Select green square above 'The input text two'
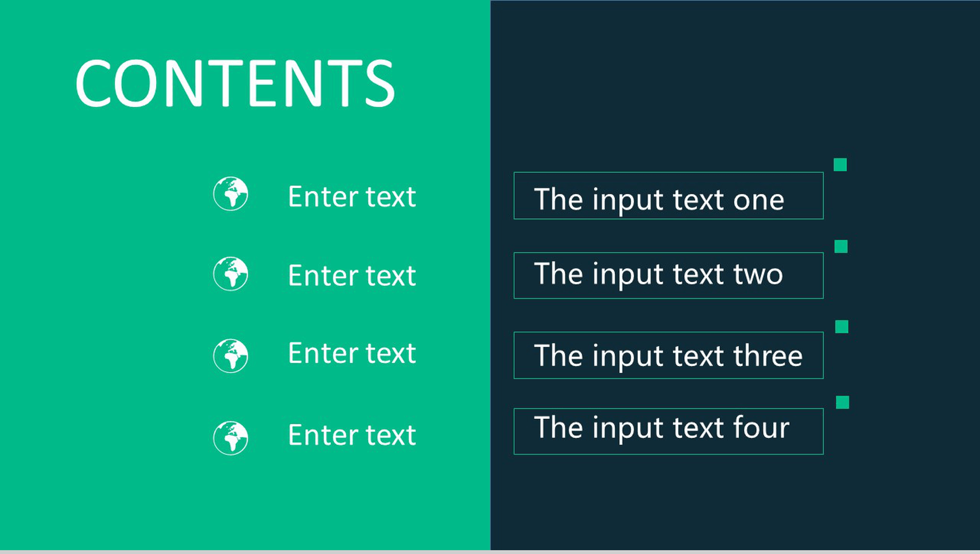 click(x=841, y=246)
